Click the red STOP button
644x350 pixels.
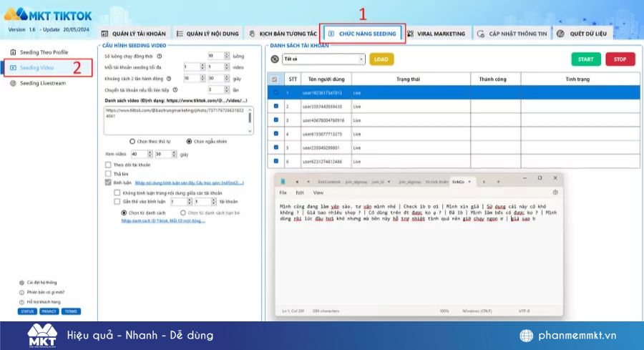click(620, 59)
